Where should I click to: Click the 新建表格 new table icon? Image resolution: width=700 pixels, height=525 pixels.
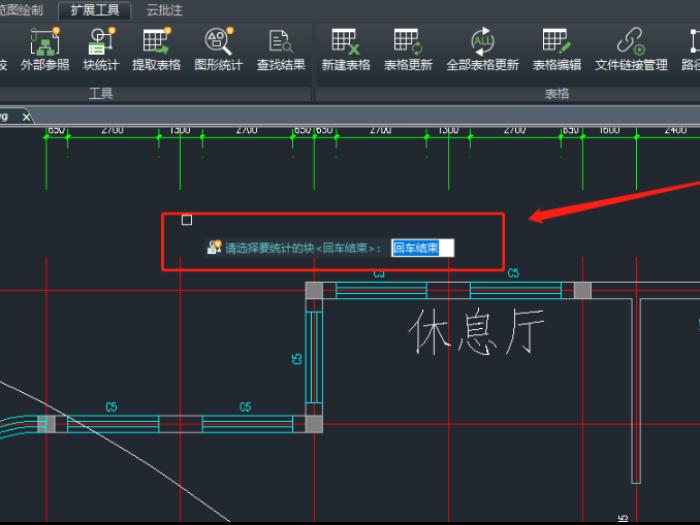point(345,42)
